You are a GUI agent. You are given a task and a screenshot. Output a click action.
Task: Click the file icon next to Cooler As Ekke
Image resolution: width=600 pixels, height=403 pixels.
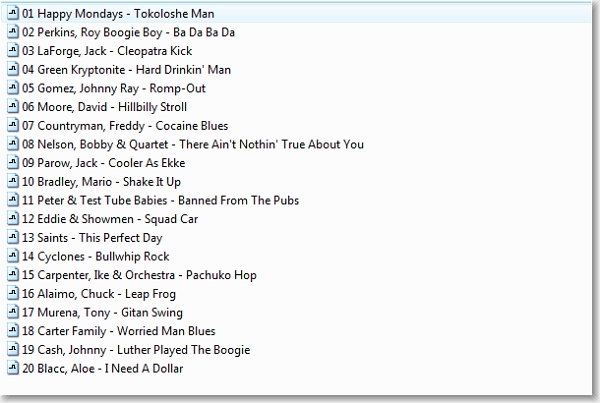tap(13, 163)
